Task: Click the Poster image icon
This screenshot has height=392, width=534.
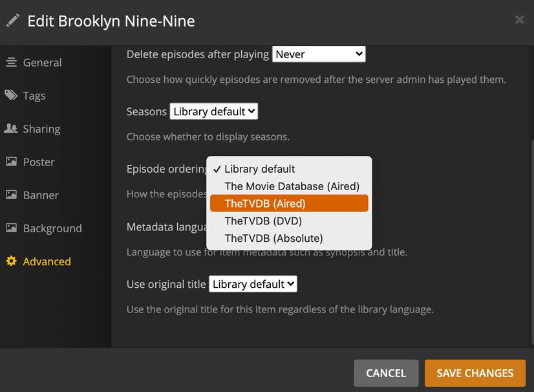Action: [x=11, y=162]
